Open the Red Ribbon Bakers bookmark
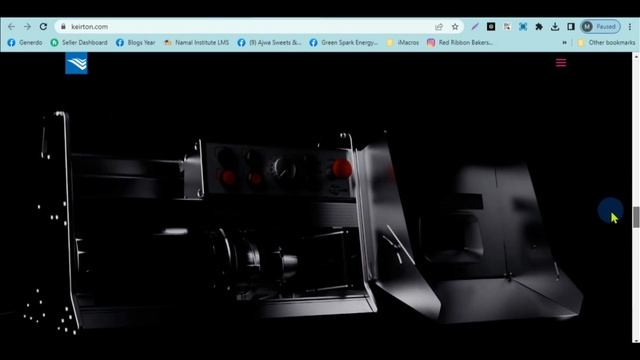 pyautogui.click(x=460, y=42)
